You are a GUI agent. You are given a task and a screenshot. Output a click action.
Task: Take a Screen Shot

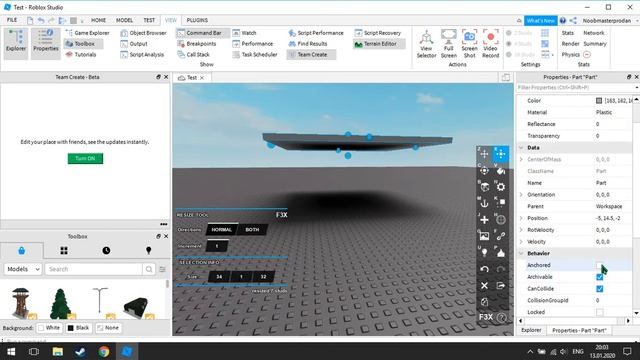coord(469,44)
